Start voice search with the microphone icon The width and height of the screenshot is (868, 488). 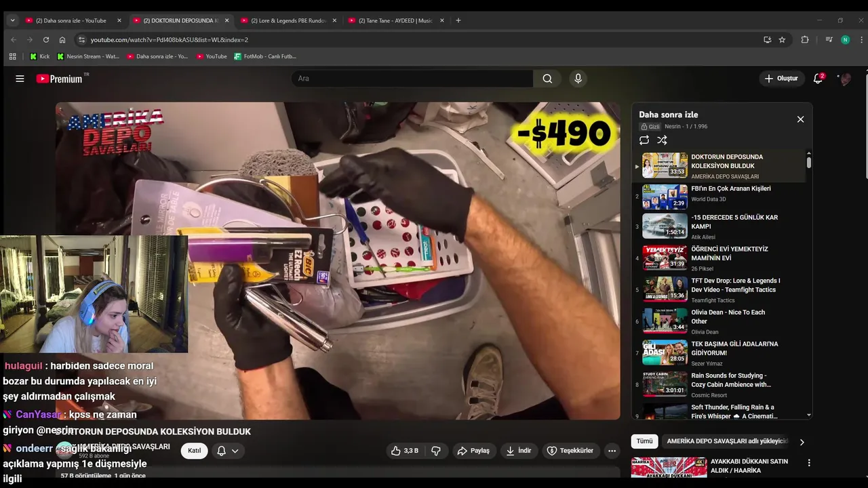tap(578, 79)
